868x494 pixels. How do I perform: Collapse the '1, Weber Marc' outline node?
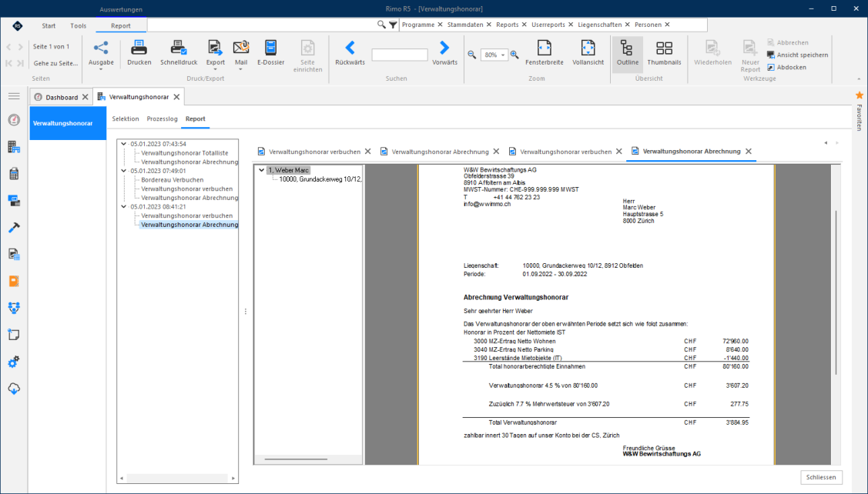click(x=261, y=170)
